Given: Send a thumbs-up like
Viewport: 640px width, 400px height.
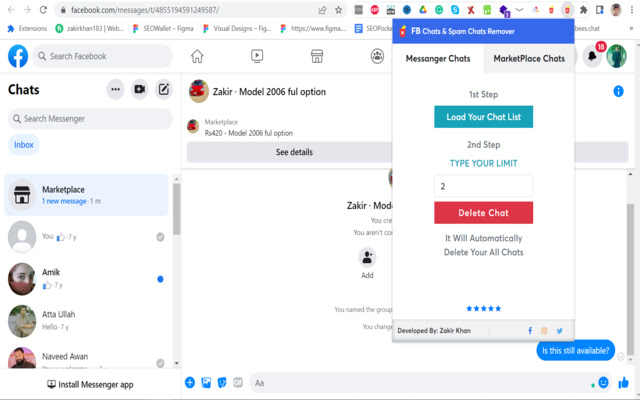Looking at the screenshot, I should [623, 382].
